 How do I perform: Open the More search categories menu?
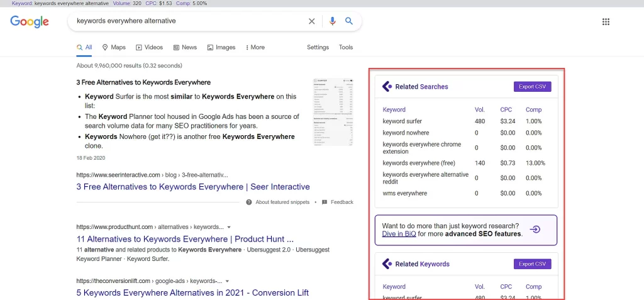(x=255, y=47)
